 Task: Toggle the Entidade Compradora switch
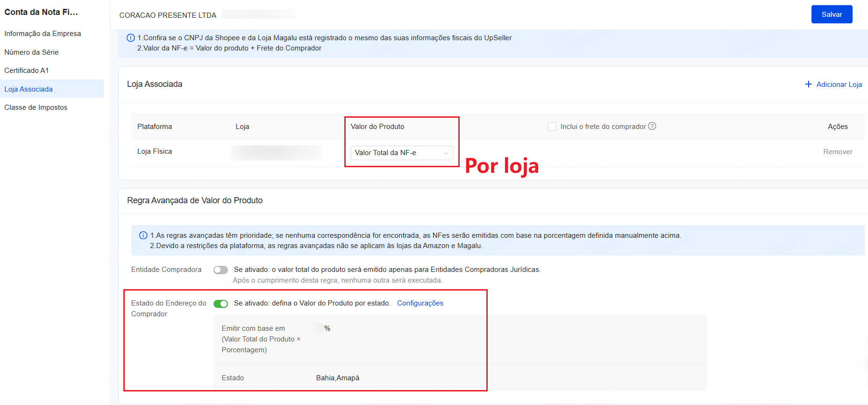[221, 270]
